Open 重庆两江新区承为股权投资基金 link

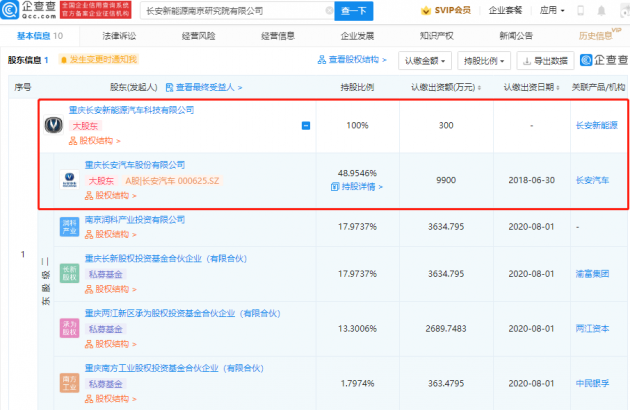tap(182, 314)
